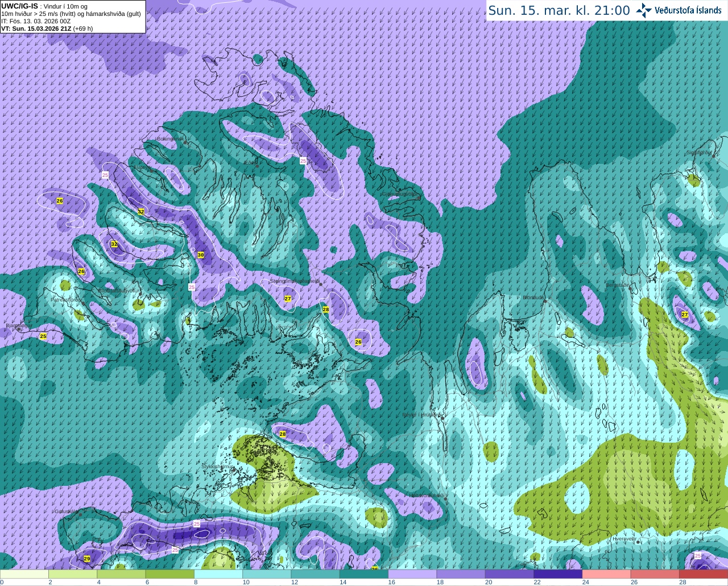Click the Bjargtangar station label
728x586 pixels.
click(x=19, y=325)
